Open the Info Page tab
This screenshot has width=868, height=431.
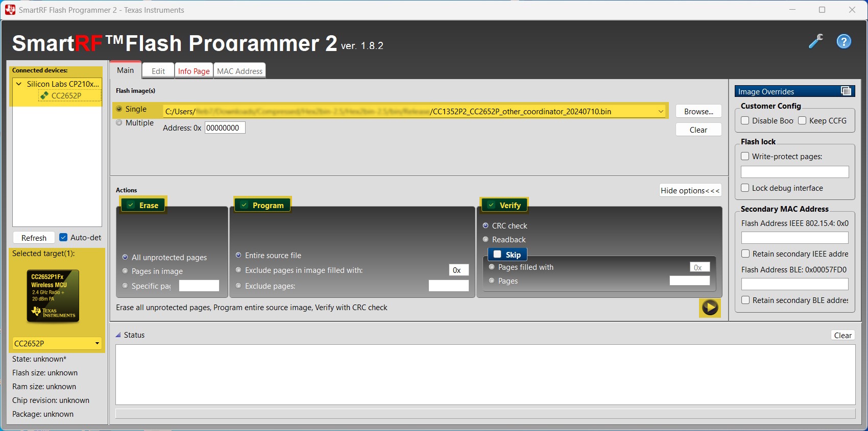194,71
